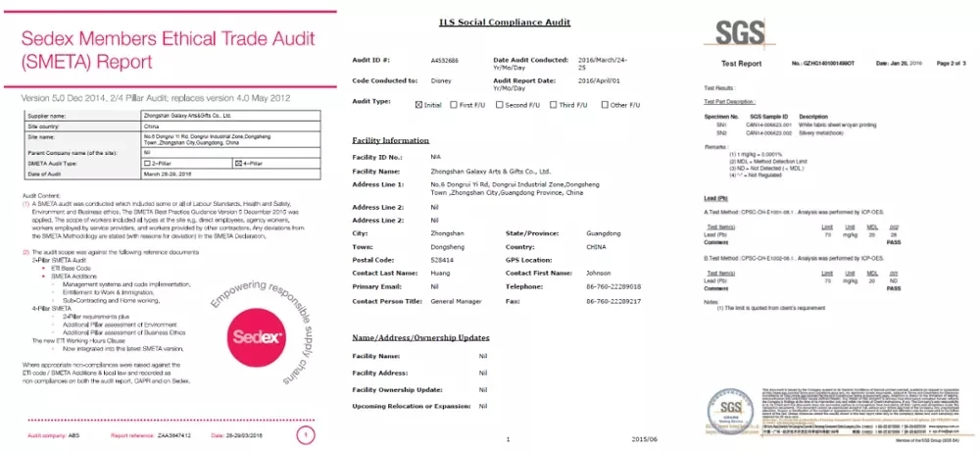Click the Facility Ownership Update label
980x453 pixels.
(399, 390)
